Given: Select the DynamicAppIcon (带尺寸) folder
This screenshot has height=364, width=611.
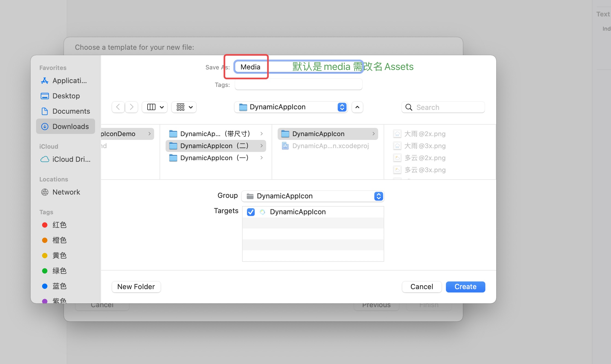Looking at the screenshot, I should click(x=215, y=134).
